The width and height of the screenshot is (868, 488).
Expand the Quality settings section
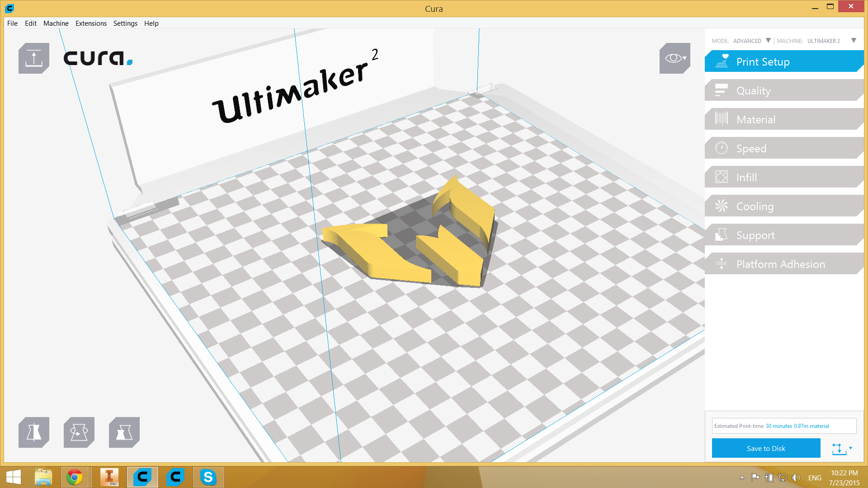[x=784, y=90]
